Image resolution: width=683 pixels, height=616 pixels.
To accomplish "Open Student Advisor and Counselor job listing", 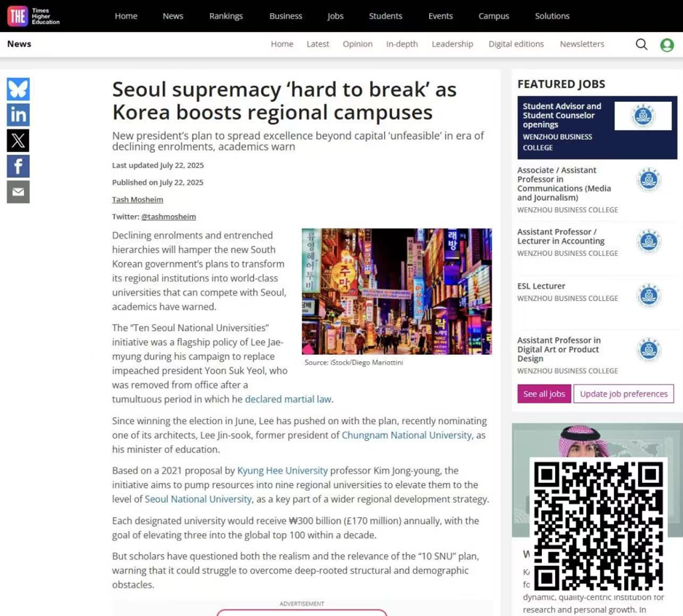I will 562,116.
